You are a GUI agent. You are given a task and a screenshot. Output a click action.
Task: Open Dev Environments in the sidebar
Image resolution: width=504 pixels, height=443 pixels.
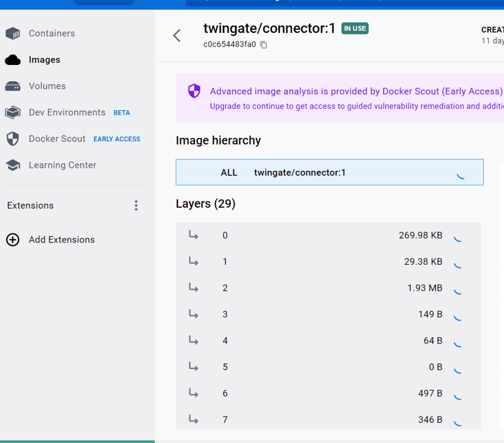[67, 112]
